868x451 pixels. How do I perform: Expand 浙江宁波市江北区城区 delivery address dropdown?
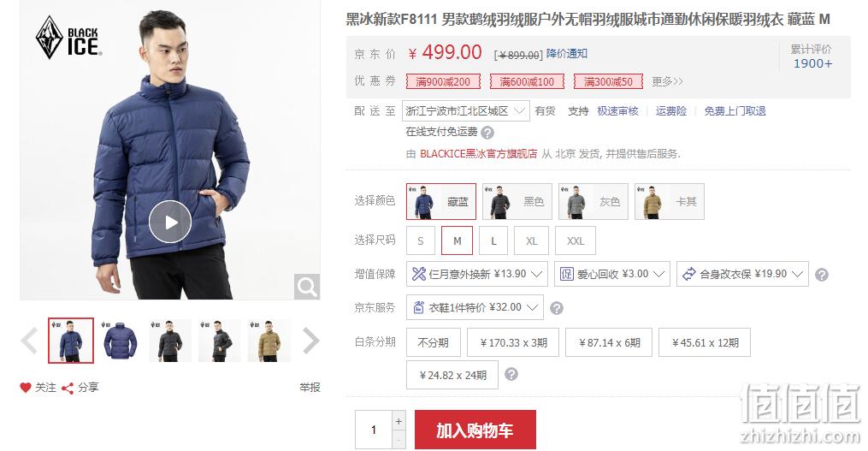point(465,110)
